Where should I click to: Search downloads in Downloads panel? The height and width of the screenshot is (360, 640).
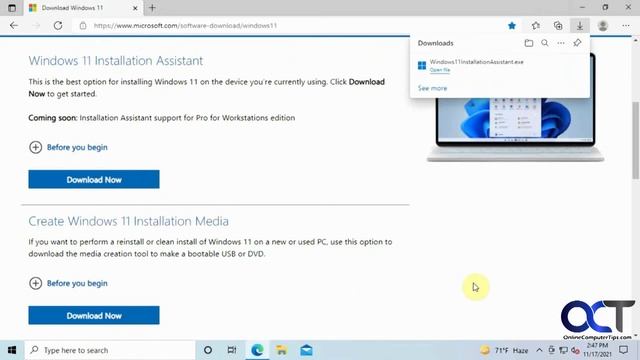click(x=545, y=43)
